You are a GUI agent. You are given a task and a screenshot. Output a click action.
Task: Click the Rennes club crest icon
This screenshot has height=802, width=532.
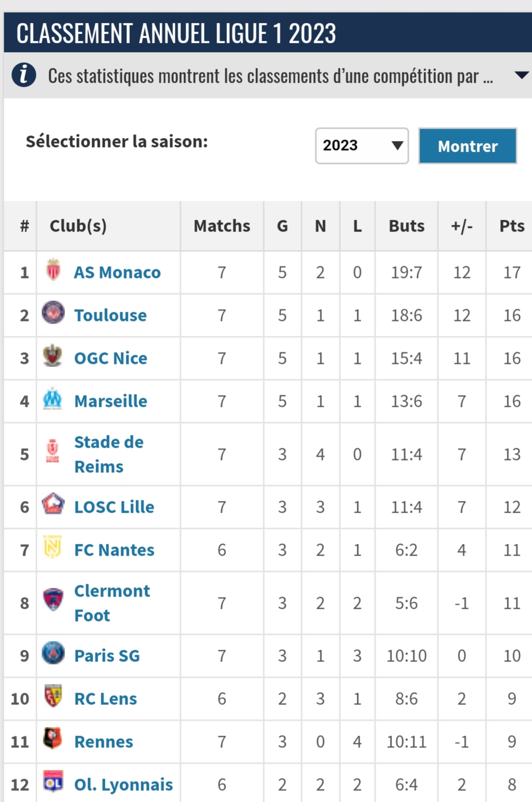(53, 739)
